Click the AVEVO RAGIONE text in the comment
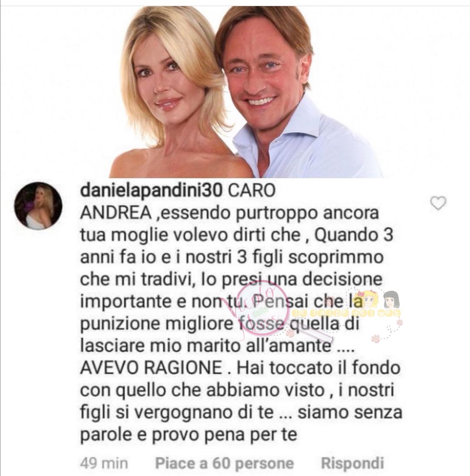 click(151, 368)
